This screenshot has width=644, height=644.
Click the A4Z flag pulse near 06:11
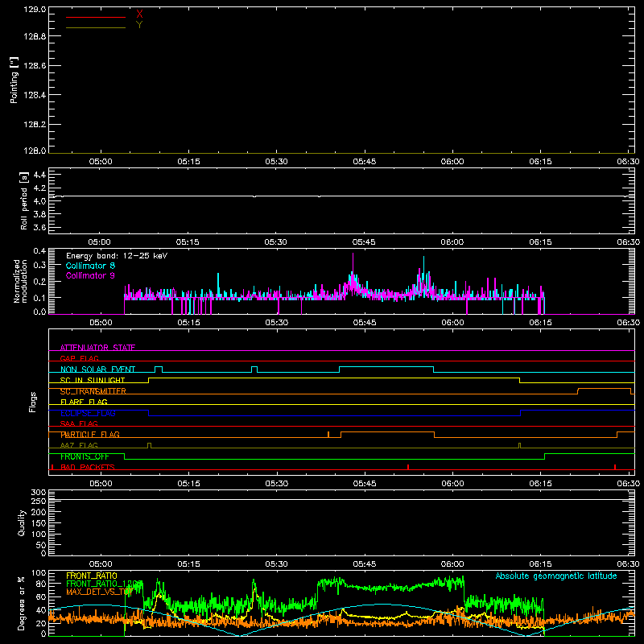click(x=519, y=446)
